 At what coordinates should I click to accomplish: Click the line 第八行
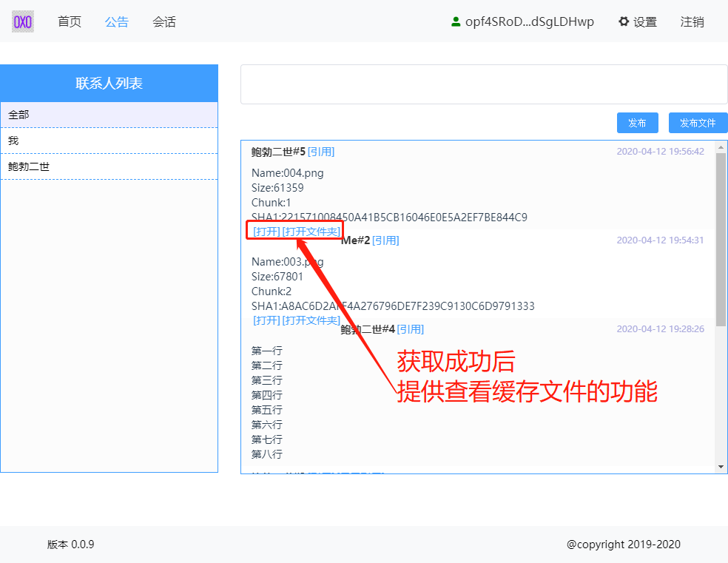266,454
